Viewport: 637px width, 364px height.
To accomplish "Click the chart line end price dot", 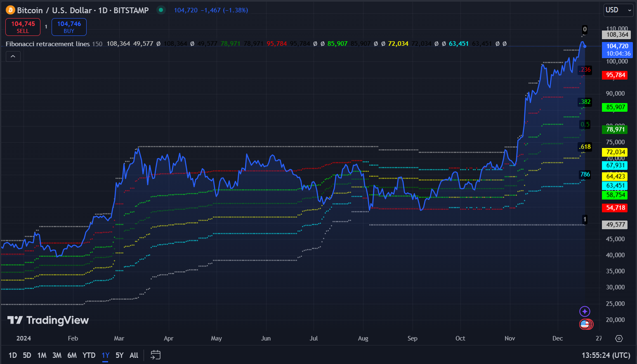I will click(x=585, y=46).
